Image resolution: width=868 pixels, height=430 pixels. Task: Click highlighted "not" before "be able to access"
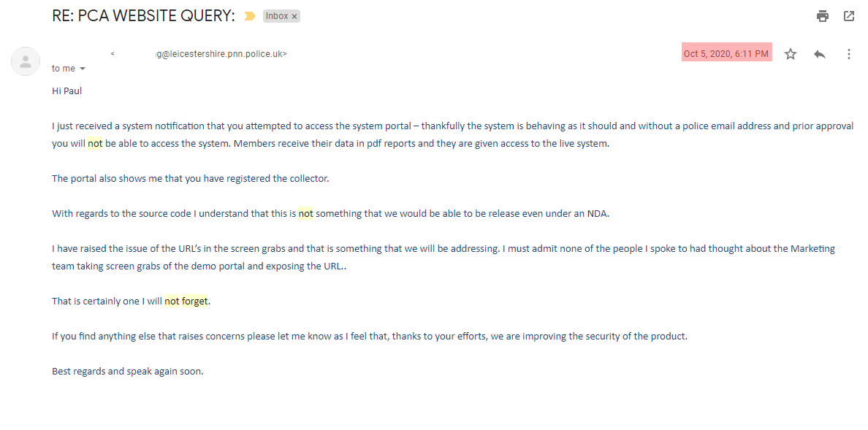coord(95,143)
